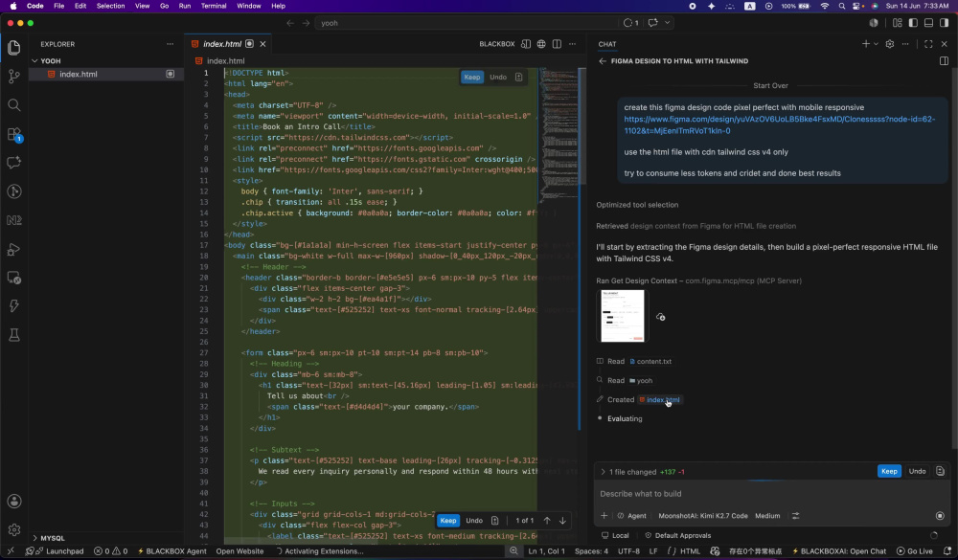Click the editor minimap
This screenshot has height=560, width=958.
[559, 134]
